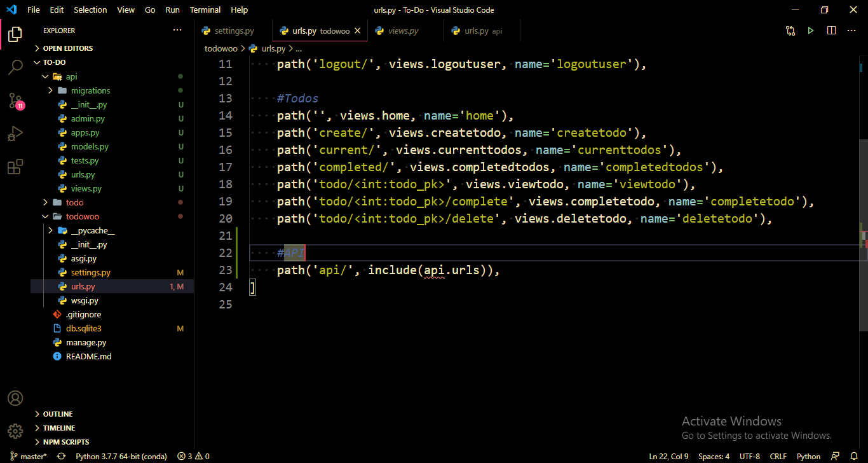This screenshot has width=868, height=463.
Task: Open manage.py in the explorer
Action: point(112,342)
